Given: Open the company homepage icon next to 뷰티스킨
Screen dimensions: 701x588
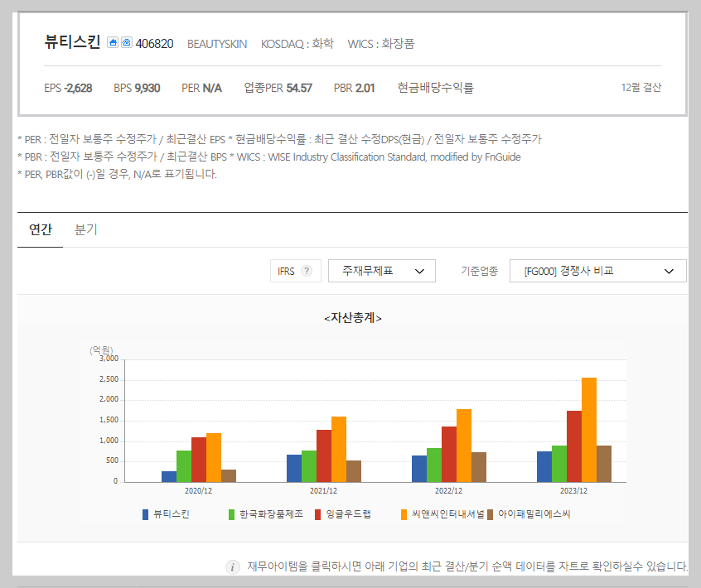Looking at the screenshot, I should coord(113,42).
